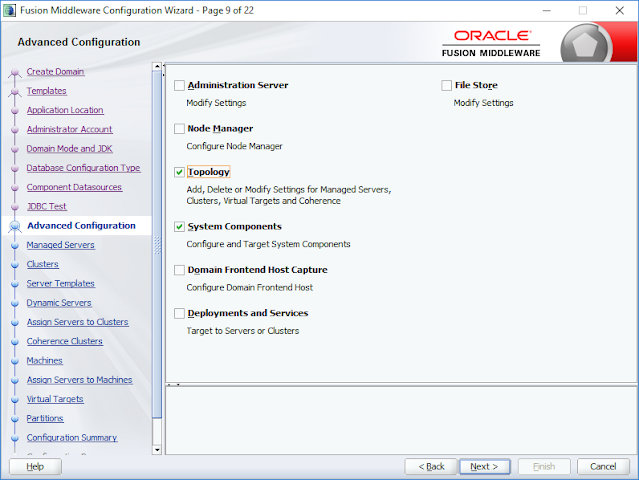This screenshot has height=480, width=639.
Task: Enable the File Store checkbox
Action: [x=447, y=85]
